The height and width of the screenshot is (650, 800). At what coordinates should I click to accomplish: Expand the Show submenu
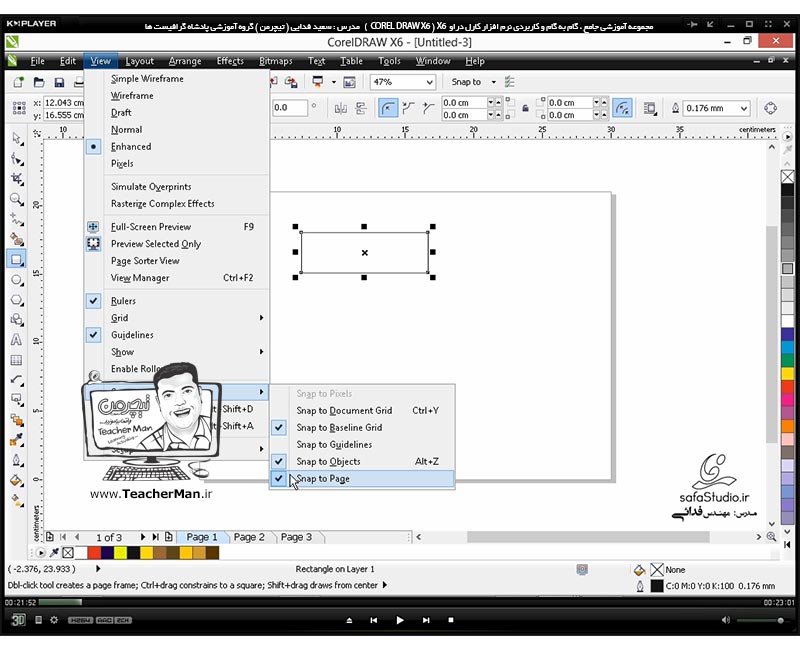[177, 352]
